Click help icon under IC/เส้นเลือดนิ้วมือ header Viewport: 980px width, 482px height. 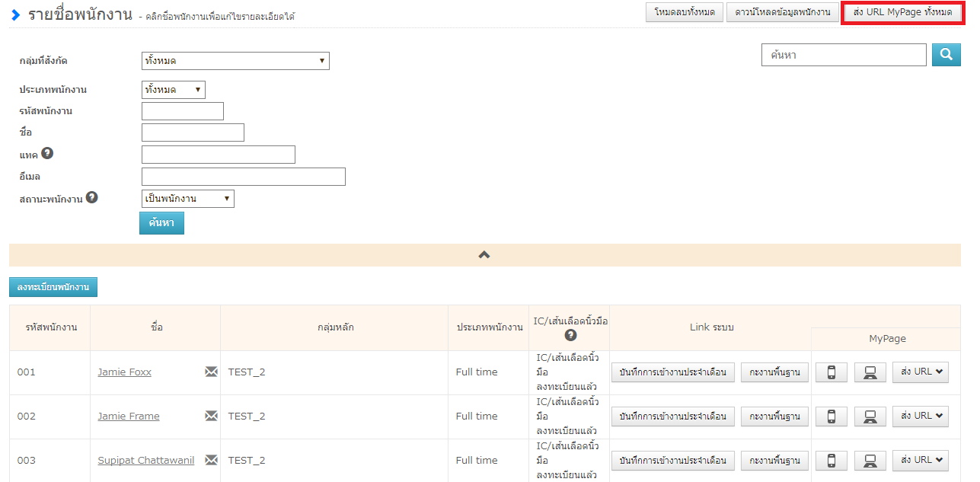570,335
